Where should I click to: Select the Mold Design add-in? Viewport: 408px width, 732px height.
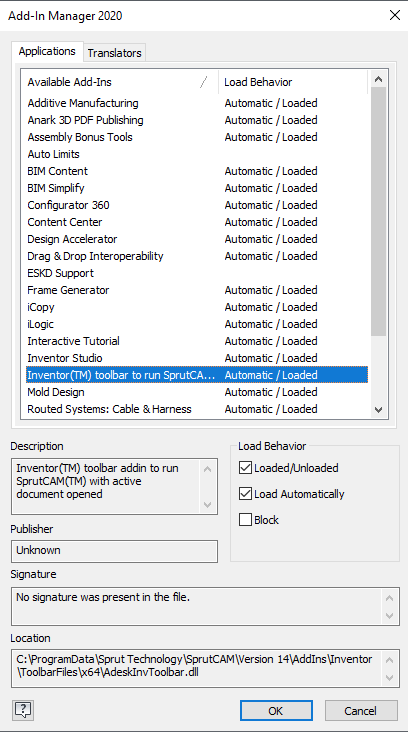[x=195, y=392]
